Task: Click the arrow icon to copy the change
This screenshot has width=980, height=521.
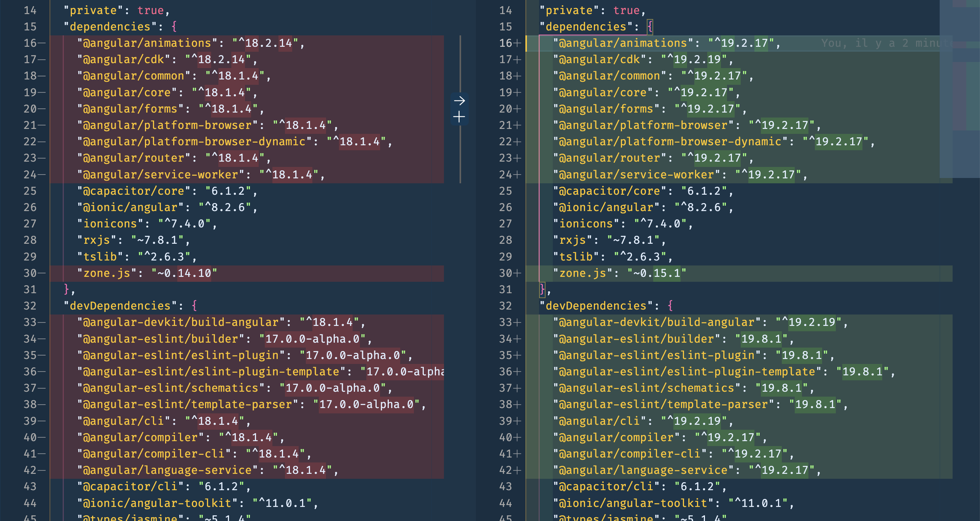Action: [460, 100]
